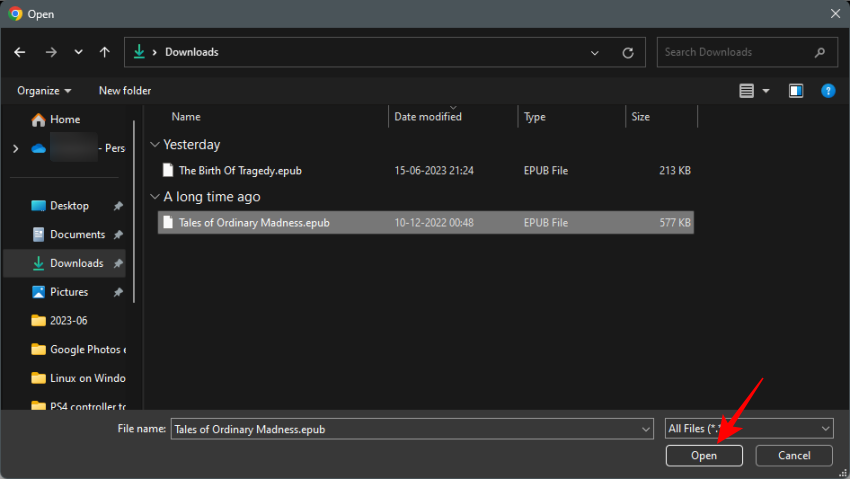Collapse the Yesterday group

coord(154,145)
